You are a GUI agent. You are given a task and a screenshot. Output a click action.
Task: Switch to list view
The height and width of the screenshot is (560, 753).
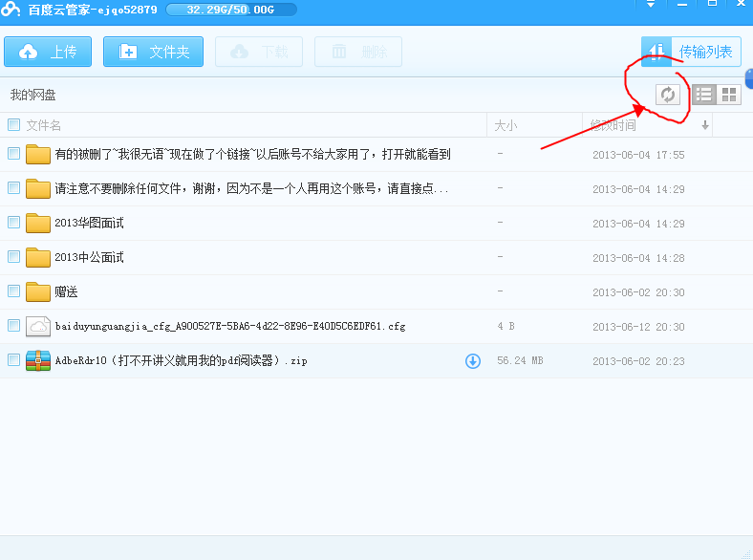coord(704,95)
